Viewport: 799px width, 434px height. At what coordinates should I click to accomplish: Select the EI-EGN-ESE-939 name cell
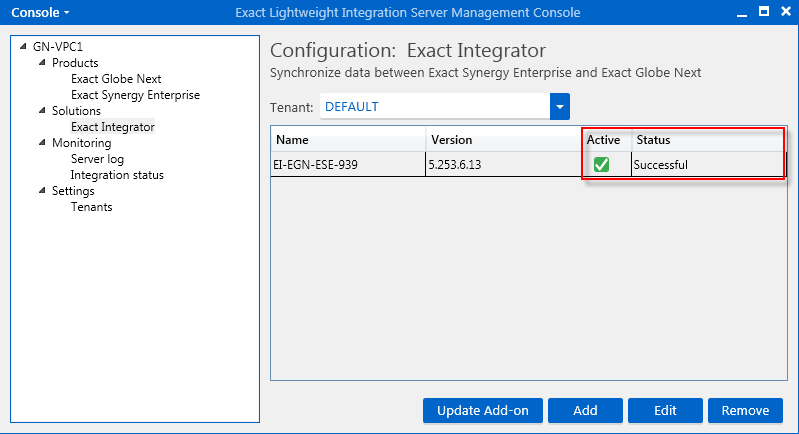pos(348,165)
